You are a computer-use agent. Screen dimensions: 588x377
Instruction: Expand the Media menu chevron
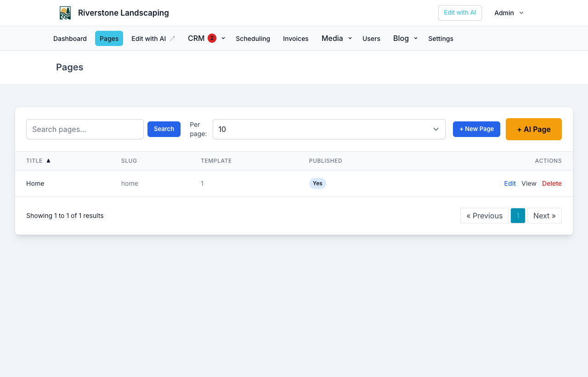click(350, 38)
